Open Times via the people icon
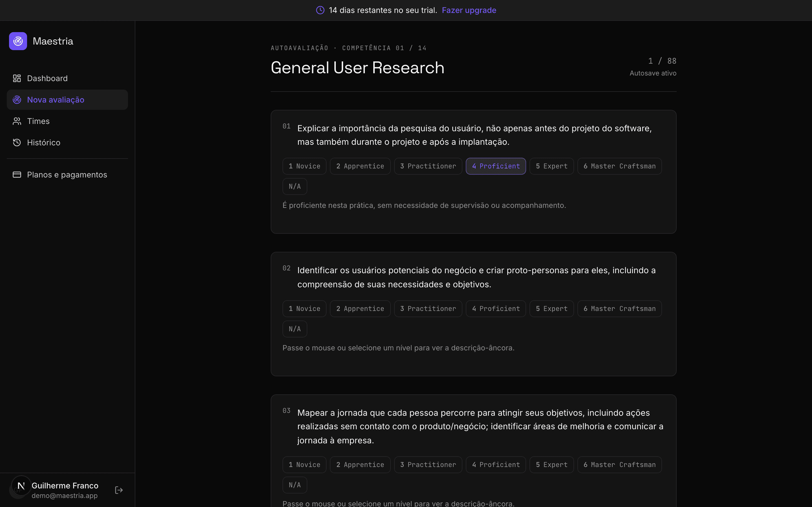The image size is (812, 507). click(x=17, y=121)
